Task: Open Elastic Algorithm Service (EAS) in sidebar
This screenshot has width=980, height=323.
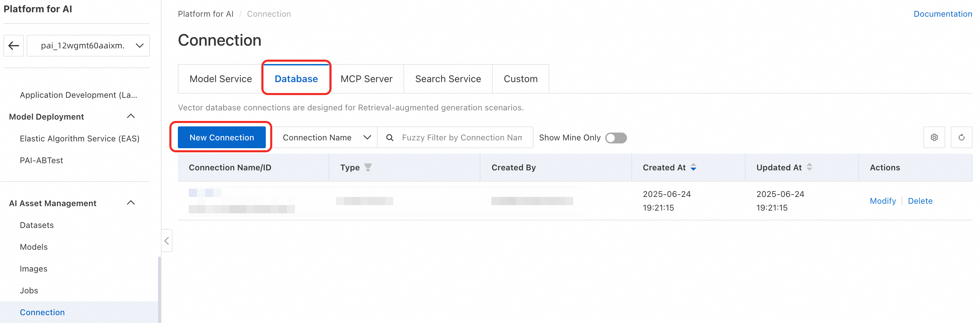Action: (x=79, y=138)
